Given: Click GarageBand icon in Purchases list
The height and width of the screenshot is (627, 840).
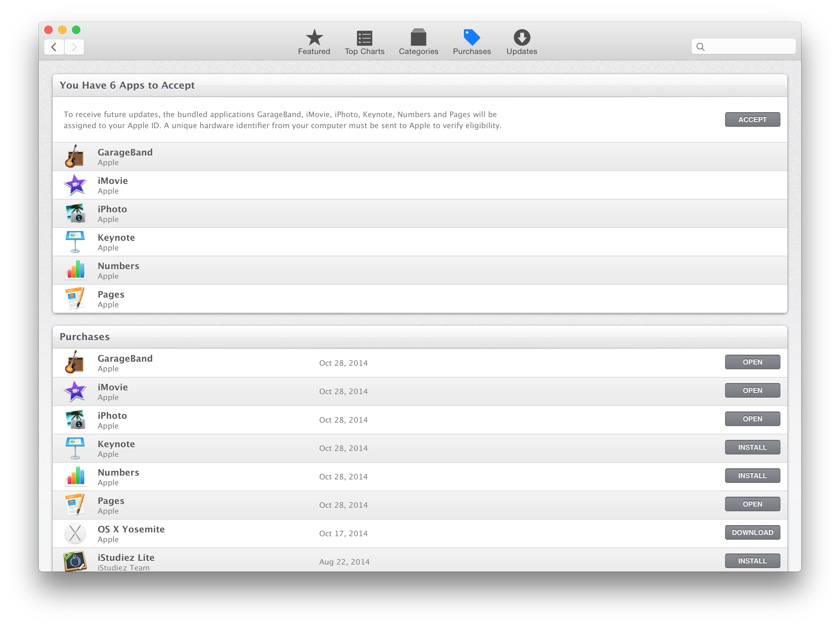Looking at the screenshot, I should pyautogui.click(x=75, y=362).
